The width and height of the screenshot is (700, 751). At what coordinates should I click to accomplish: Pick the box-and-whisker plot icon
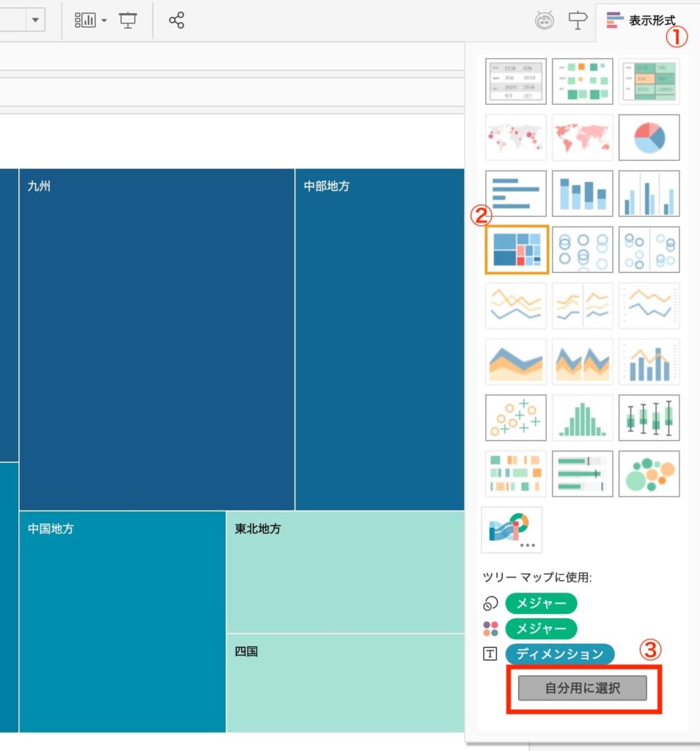pos(649,418)
